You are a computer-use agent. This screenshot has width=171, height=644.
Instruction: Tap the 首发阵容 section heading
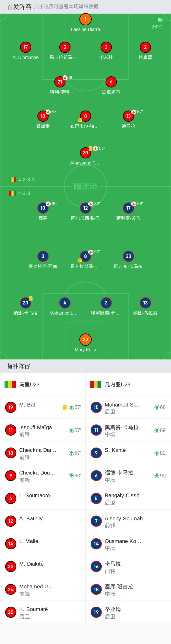[19, 7]
